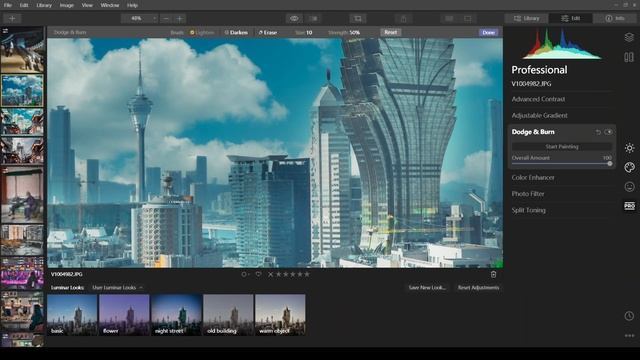Reset Dodge & Burn with undo arrow icon
The width and height of the screenshot is (640, 360).
point(598,132)
